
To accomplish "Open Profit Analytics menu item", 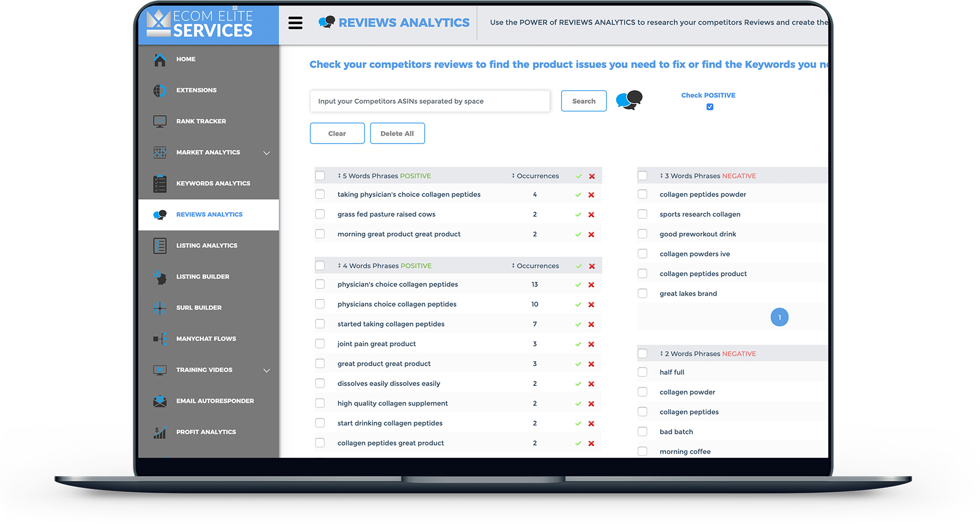I will tap(206, 432).
